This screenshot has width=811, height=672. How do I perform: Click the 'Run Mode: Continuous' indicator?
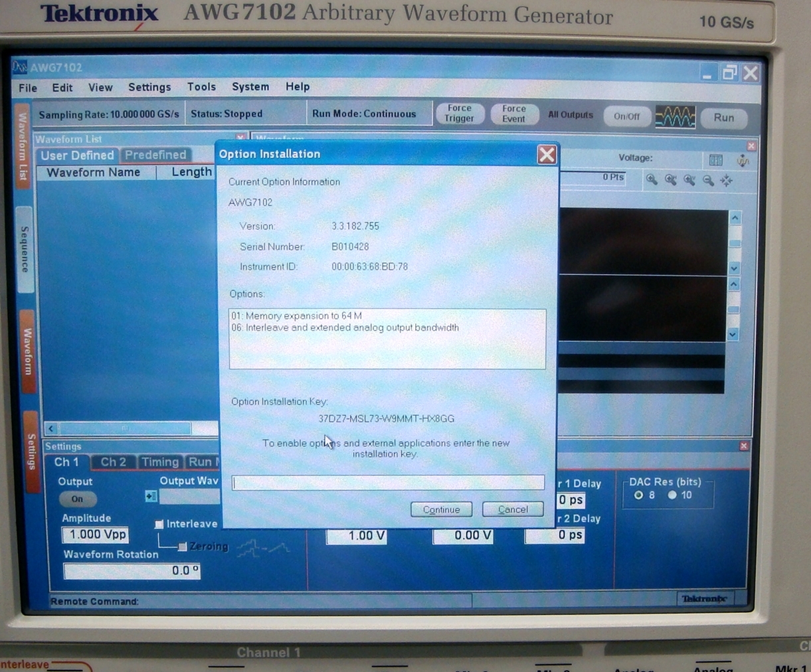click(x=364, y=114)
